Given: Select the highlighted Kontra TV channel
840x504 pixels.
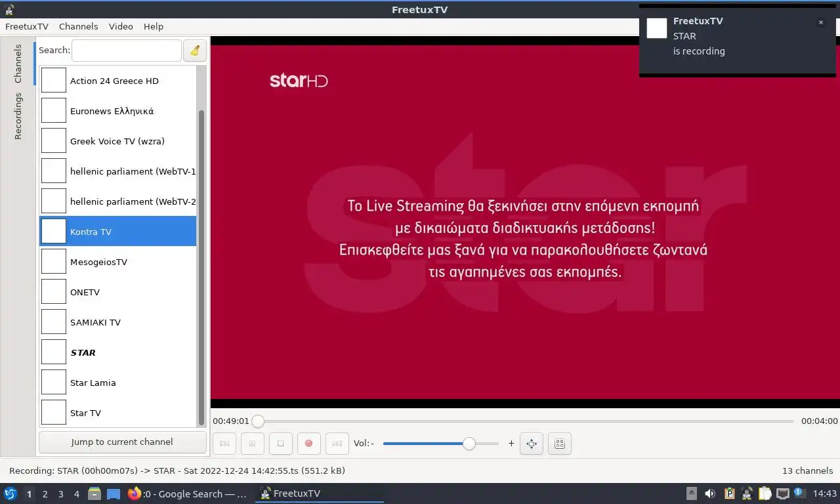Looking at the screenshot, I should pyautogui.click(x=118, y=232).
